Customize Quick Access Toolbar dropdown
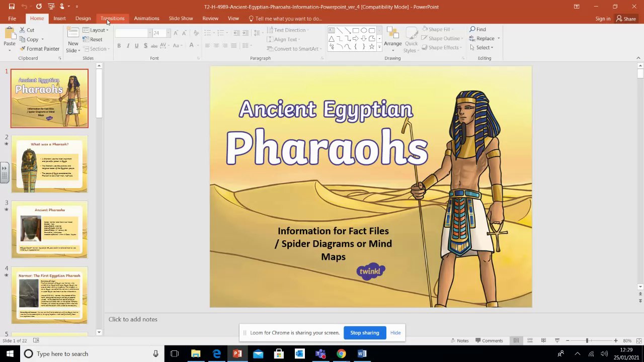The image size is (644, 362). 77,7
